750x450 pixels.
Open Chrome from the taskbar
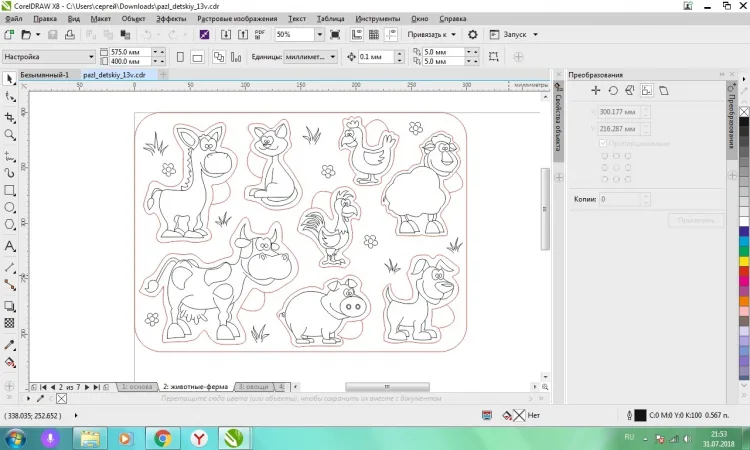[x=163, y=438]
